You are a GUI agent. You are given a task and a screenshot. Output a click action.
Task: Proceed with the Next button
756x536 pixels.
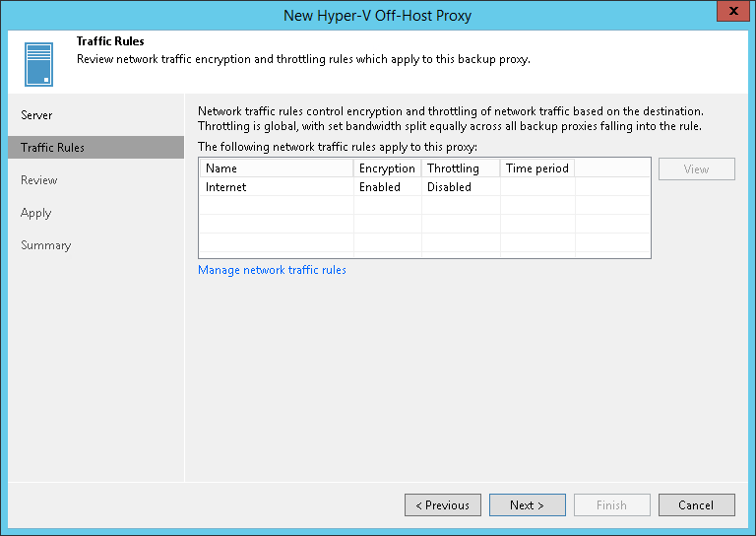tap(527, 505)
